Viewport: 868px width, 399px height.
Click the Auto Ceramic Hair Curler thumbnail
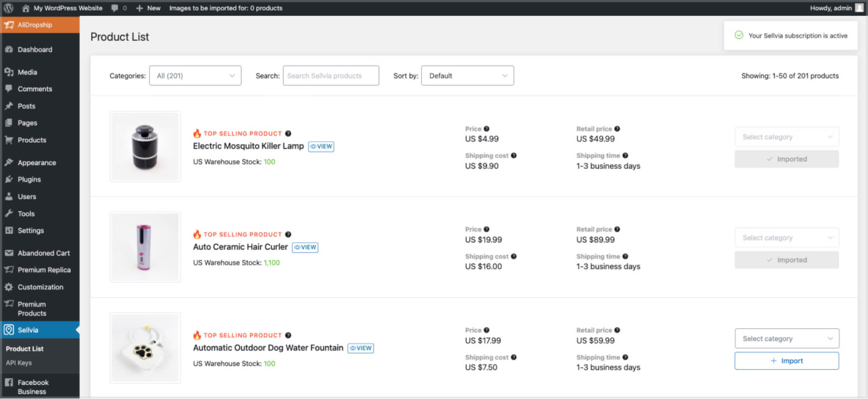click(145, 247)
